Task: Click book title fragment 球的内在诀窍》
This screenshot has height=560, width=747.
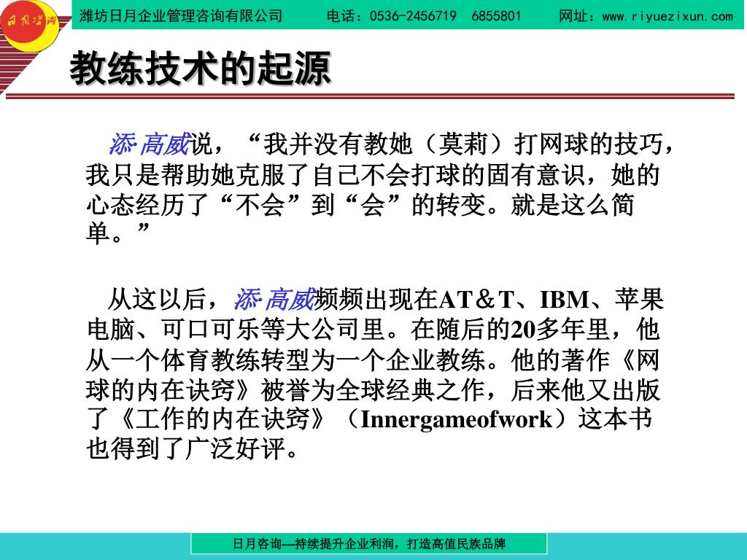Action: [x=168, y=390]
